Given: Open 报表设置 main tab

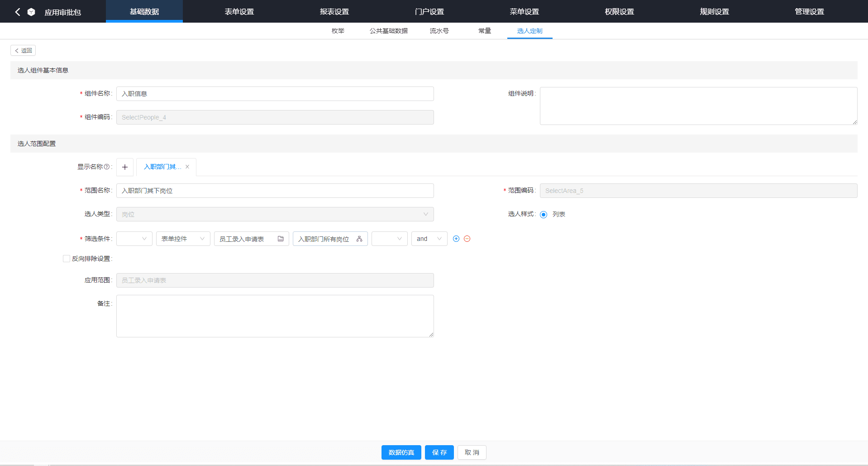Looking at the screenshot, I should click(x=334, y=11).
